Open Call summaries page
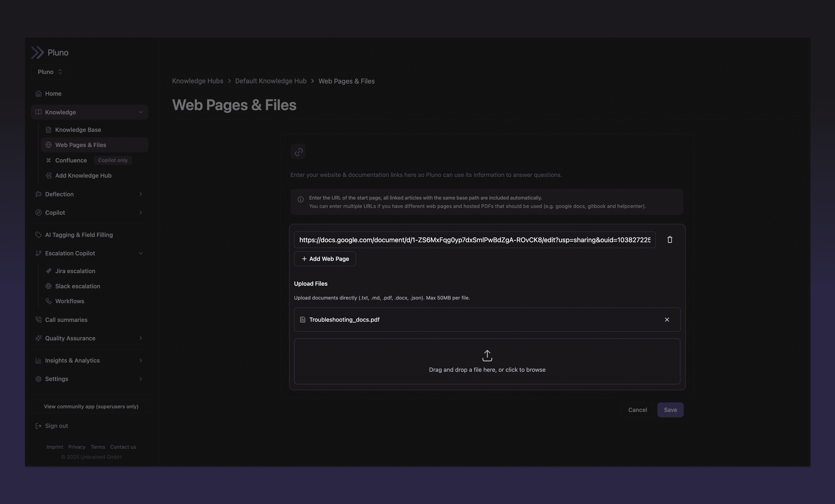Screen dimensions: 835x504 (66, 320)
